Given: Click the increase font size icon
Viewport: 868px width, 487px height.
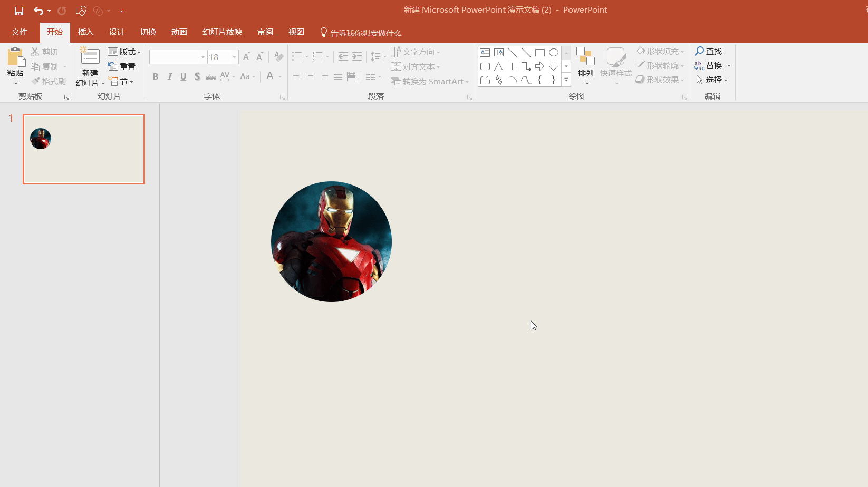Looking at the screenshot, I should tap(246, 57).
